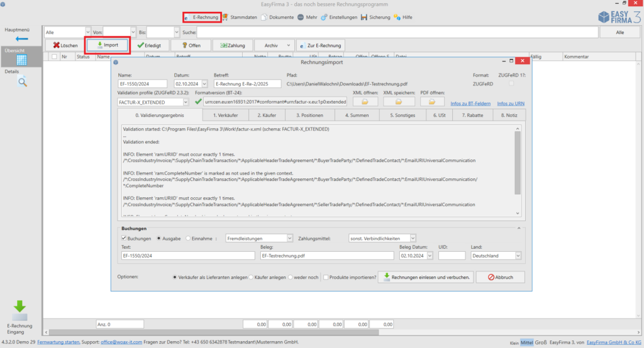The height and width of the screenshot is (348, 644).
Task: Click the XML öffnen folder icon
Action: pyautogui.click(x=365, y=102)
